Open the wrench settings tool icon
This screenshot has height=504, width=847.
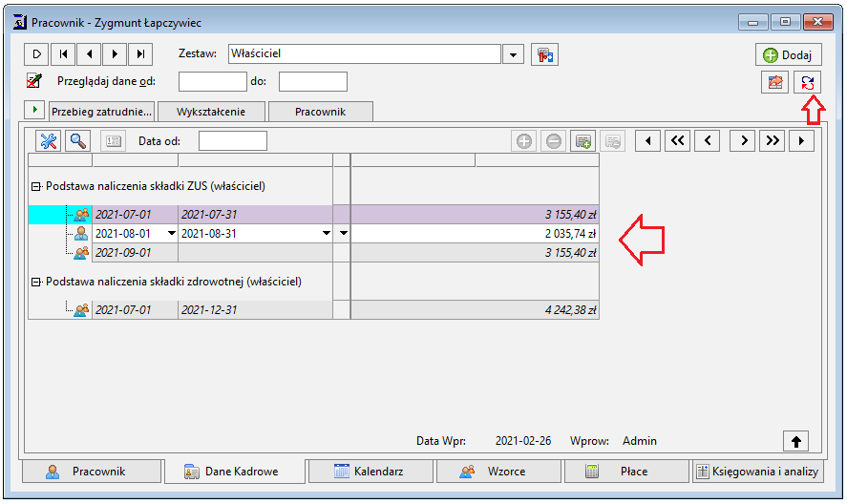click(48, 141)
